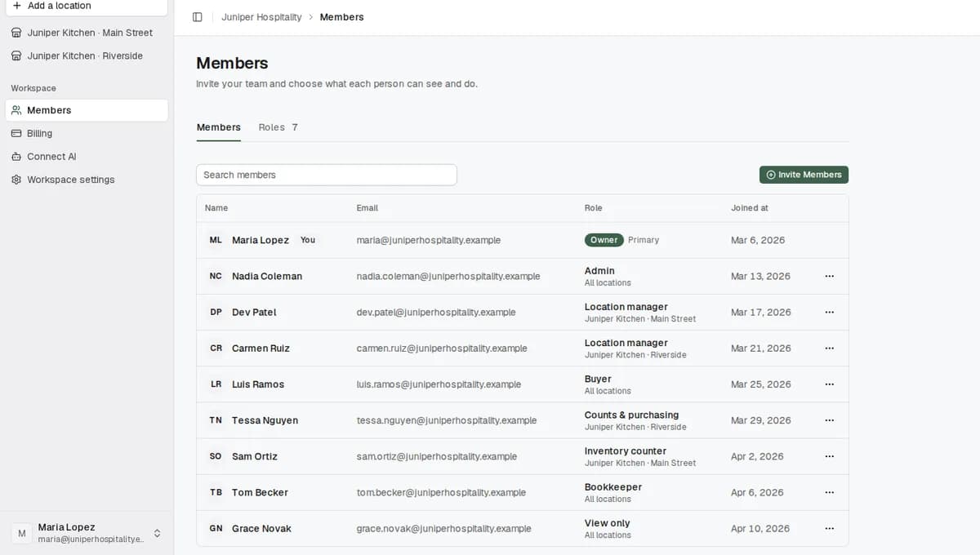The height and width of the screenshot is (555, 980).
Task: Click the card icon beside Billing
Action: point(16,133)
